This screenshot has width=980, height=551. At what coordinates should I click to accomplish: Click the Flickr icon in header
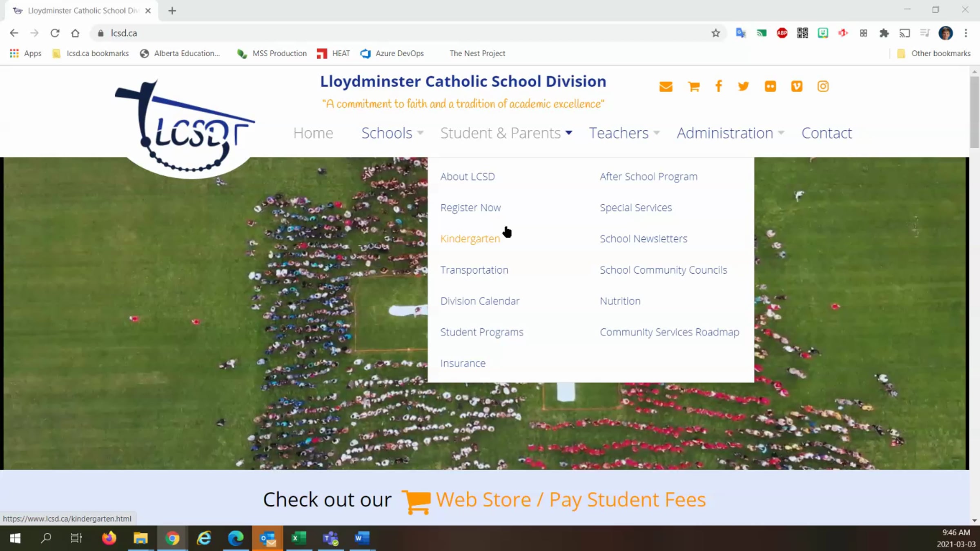[770, 87]
